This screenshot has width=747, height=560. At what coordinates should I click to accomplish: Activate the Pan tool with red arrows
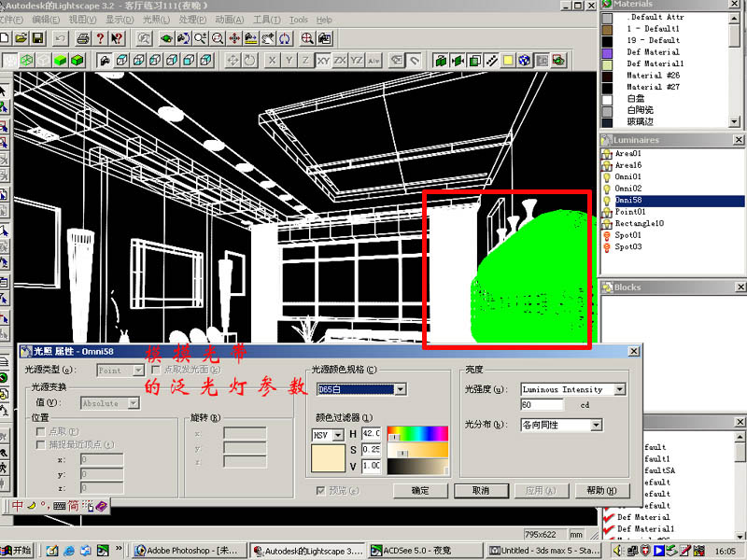(x=234, y=38)
